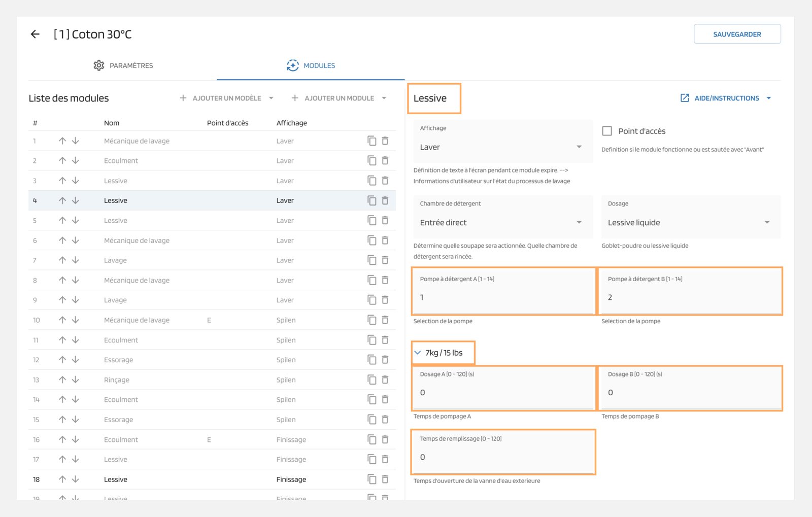The image size is (812, 517).
Task: Move the row 3 Lessive module up
Action: click(62, 181)
